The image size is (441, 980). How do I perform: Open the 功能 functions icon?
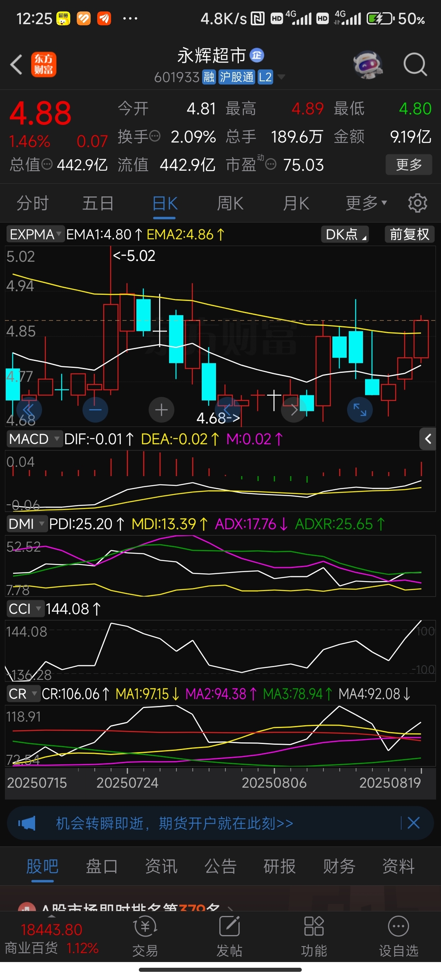point(314,937)
